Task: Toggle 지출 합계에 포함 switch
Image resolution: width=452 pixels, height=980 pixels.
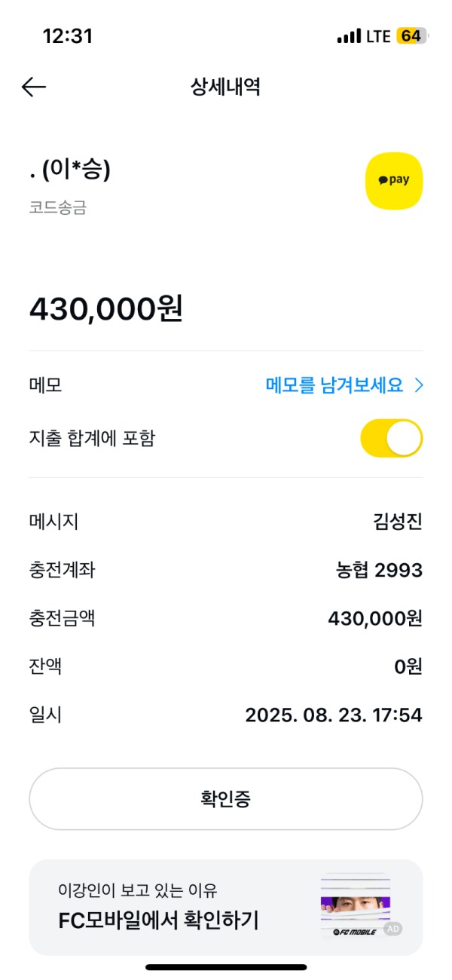Action: (392, 438)
